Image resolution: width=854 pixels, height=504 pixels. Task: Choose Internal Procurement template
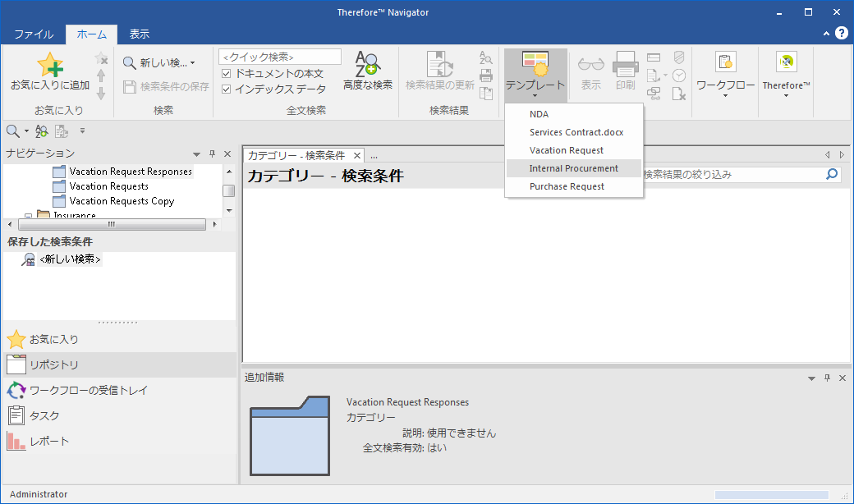574,168
